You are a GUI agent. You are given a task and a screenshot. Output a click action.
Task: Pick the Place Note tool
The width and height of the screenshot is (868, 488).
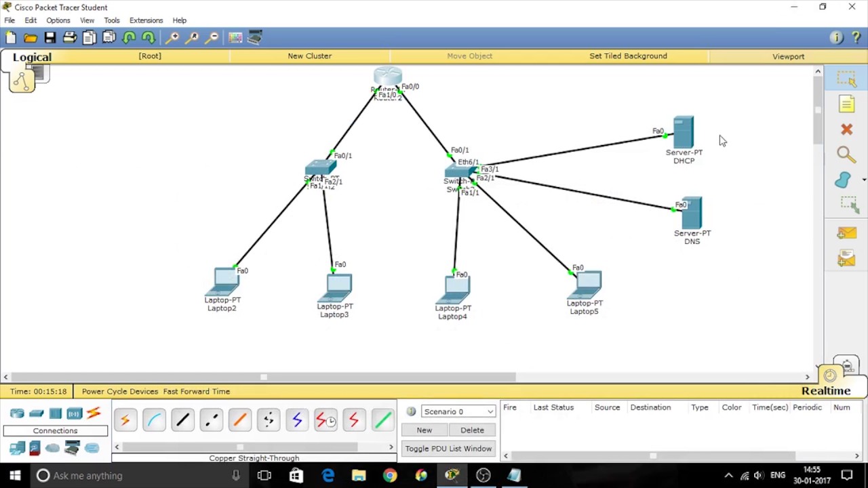tap(846, 104)
